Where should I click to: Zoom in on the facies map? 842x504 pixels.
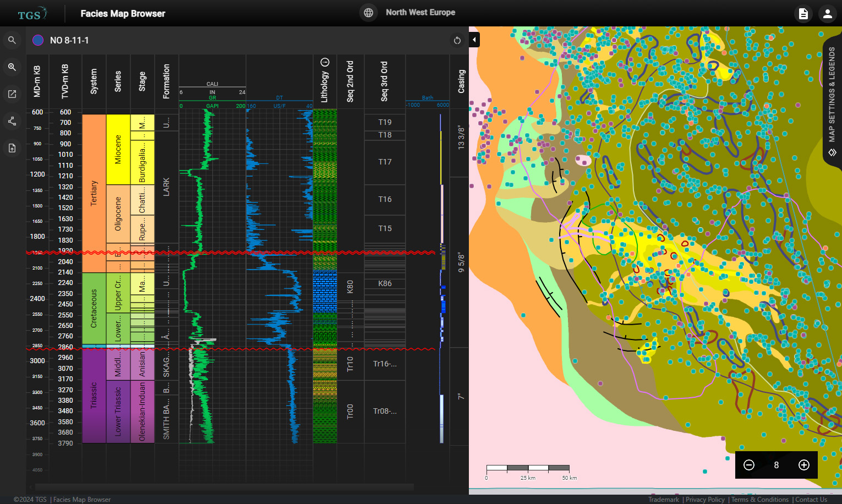803,465
